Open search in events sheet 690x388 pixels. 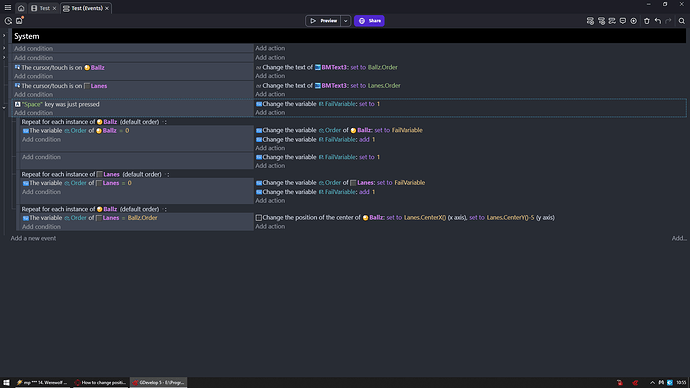coord(682,21)
